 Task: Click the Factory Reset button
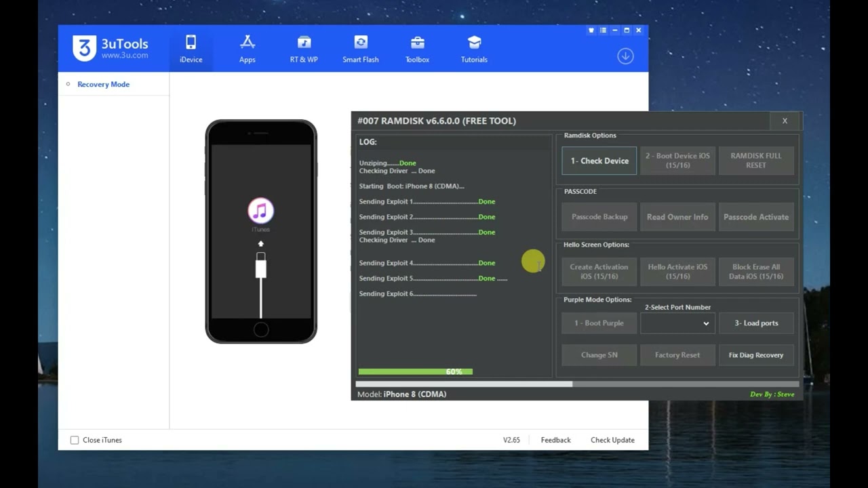tap(677, 355)
